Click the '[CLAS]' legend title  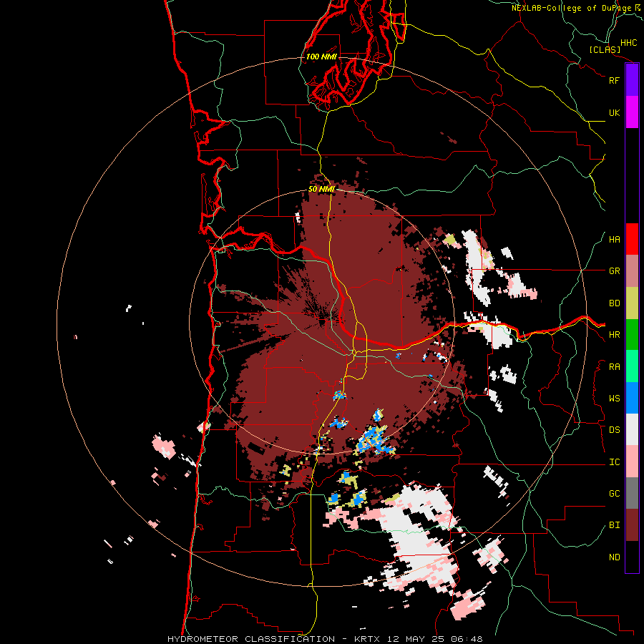tap(605, 50)
